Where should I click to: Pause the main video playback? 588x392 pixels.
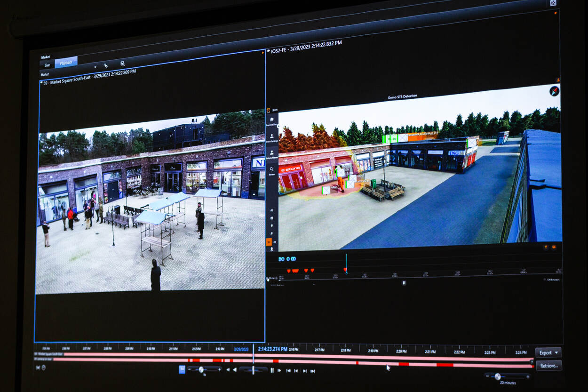pos(272,370)
